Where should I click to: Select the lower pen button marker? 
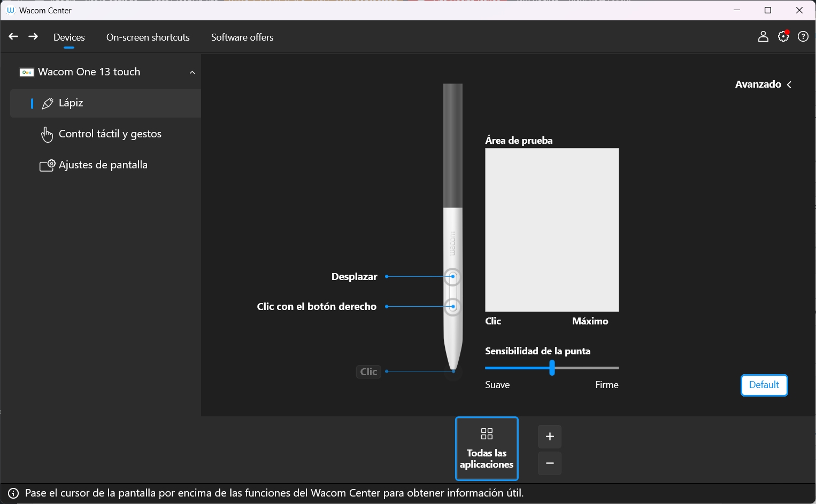453,306
